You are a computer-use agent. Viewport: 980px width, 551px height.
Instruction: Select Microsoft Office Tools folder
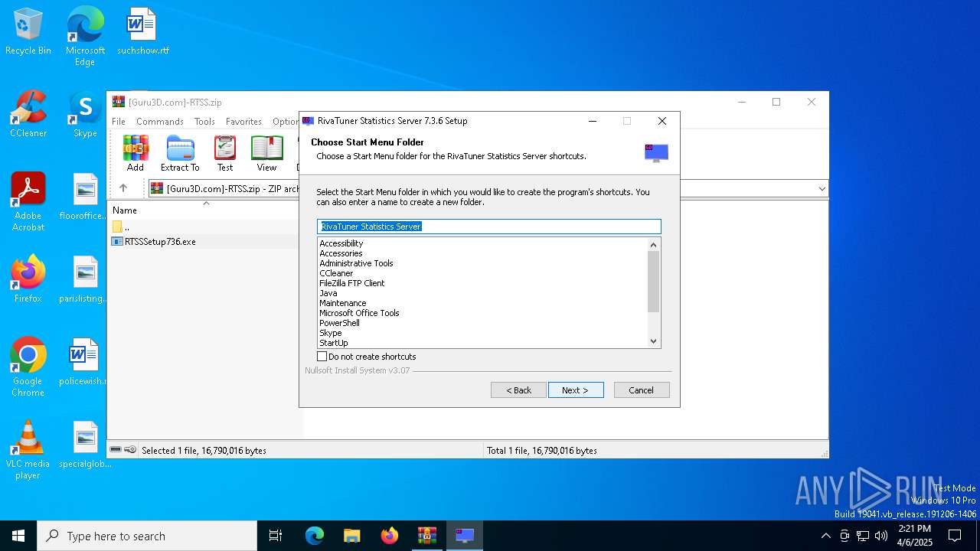(x=359, y=313)
